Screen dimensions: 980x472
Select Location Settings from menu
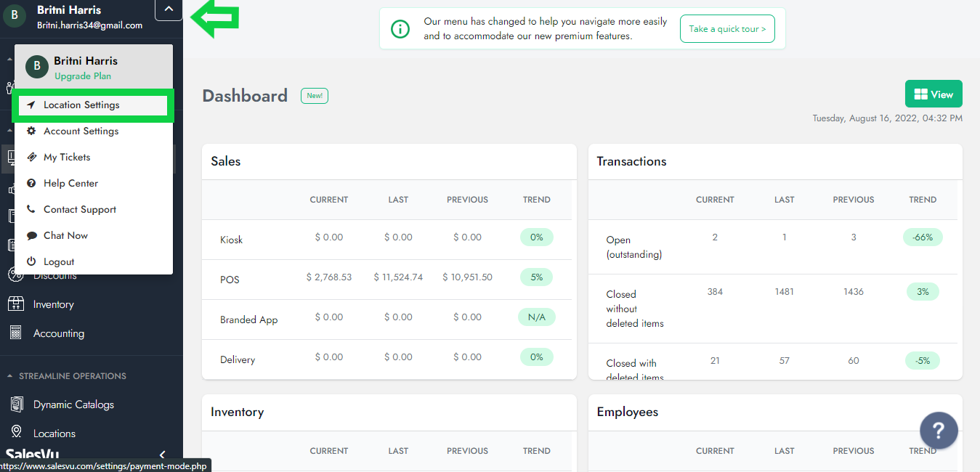click(x=81, y=105)
